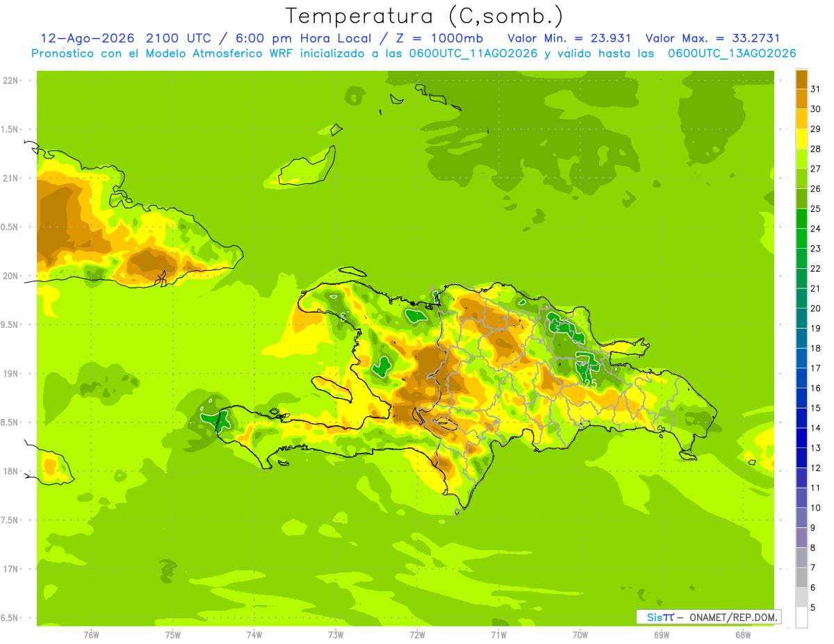Click the legend value "24"
834x644 pixels.
(x=816, y=229)
